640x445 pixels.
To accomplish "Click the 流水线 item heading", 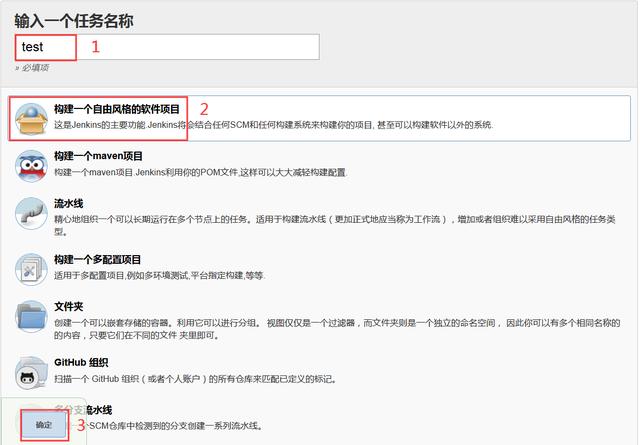I will [69, 203].
